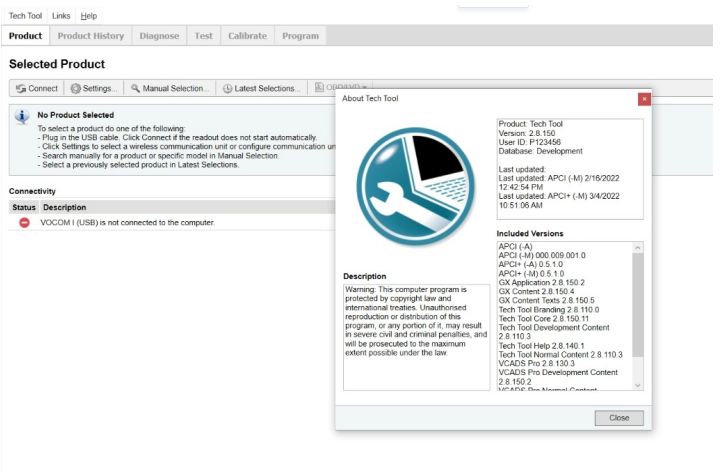Switch to the Diagnose tab
The width and height of the screenshot is (722, 473).
(159, 36)
